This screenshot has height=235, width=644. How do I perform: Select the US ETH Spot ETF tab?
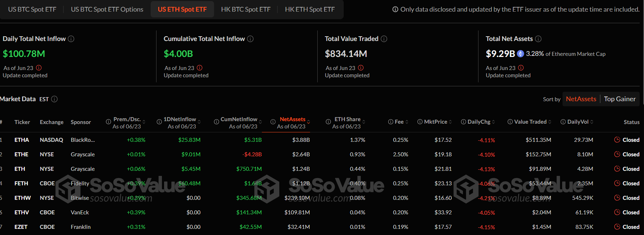click(182, 9)
